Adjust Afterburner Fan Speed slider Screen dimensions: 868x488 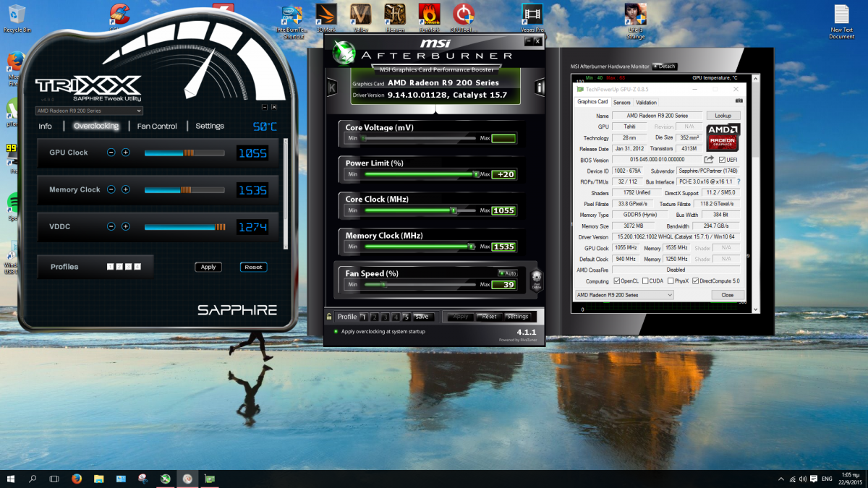tap(420, 284)
